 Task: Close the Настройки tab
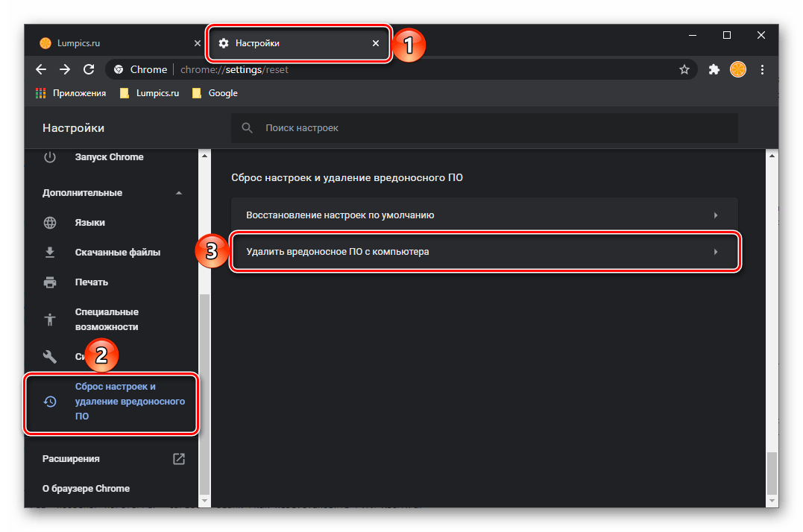point(375,43)
